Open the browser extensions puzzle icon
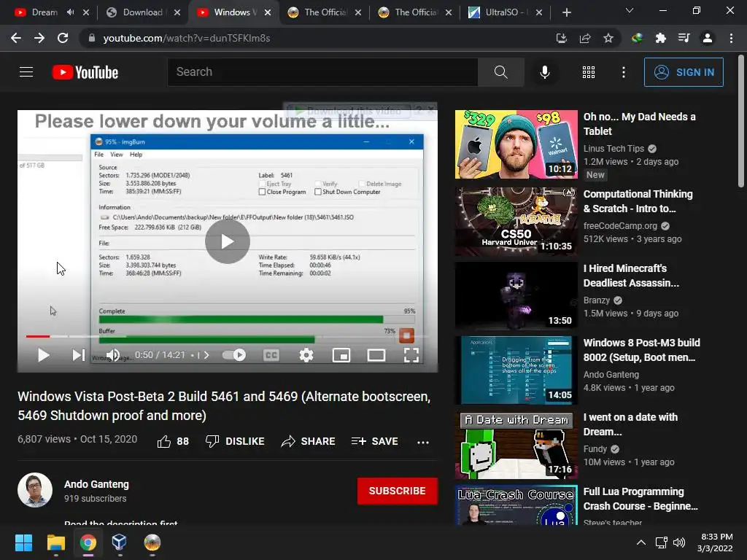 660,38
